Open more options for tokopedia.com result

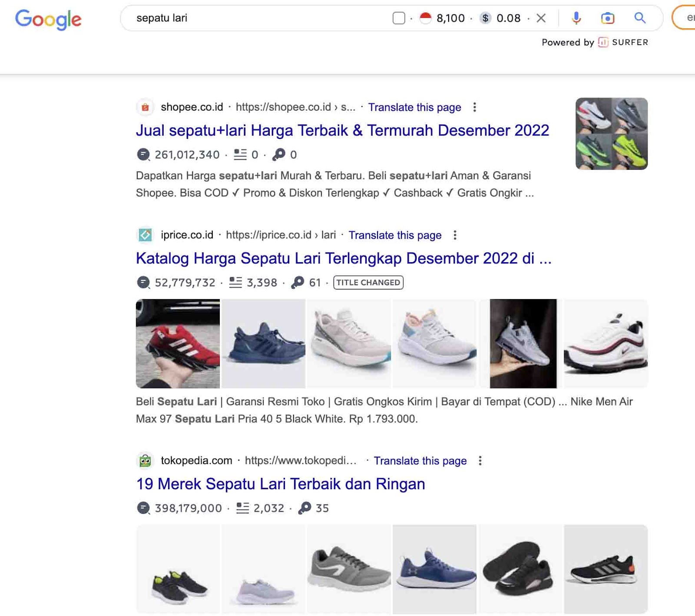pos(480,461)
